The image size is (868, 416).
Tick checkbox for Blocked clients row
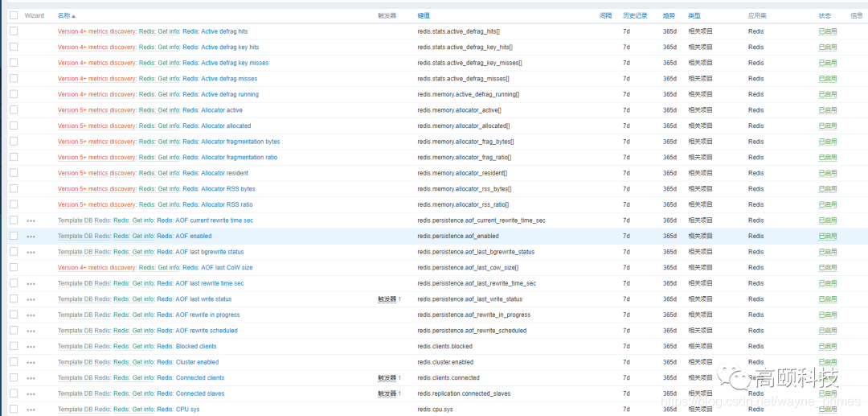(x=14, y=346)
